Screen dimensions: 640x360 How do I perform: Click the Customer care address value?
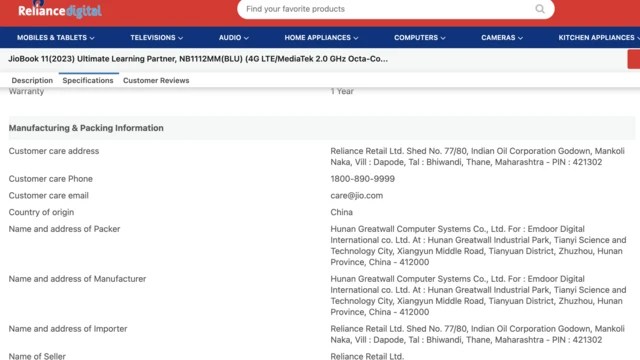(478, 156)
